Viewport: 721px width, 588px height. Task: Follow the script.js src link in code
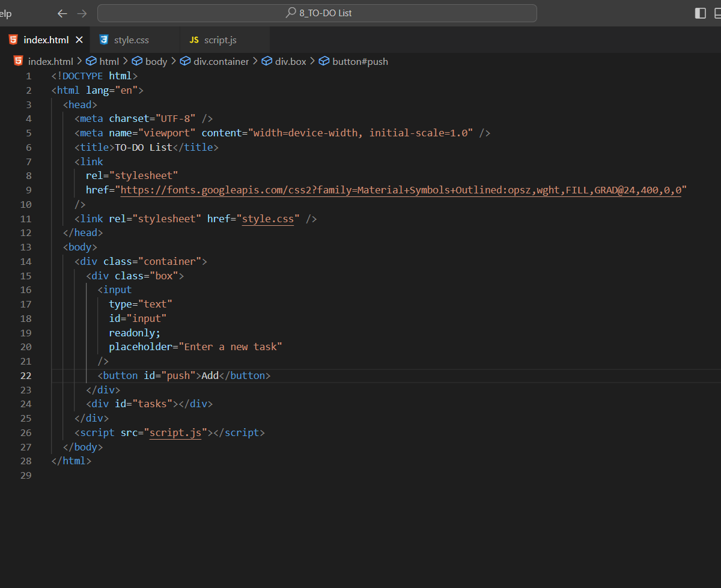pyautogui.click(x=175, y=432)
